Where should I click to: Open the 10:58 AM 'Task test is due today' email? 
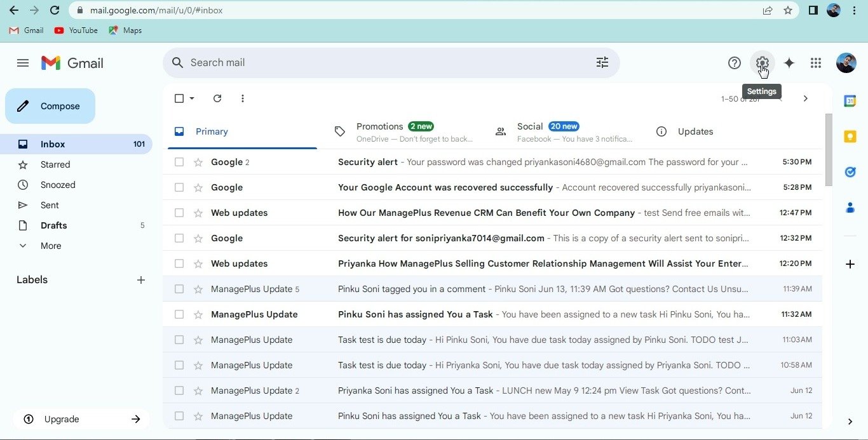(x=492, y=365)
